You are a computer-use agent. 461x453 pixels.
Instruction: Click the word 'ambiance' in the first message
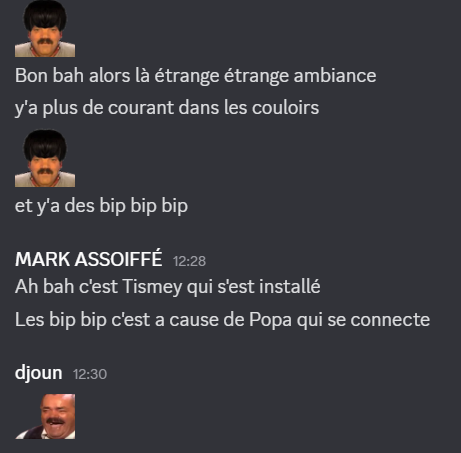(335, 75)
